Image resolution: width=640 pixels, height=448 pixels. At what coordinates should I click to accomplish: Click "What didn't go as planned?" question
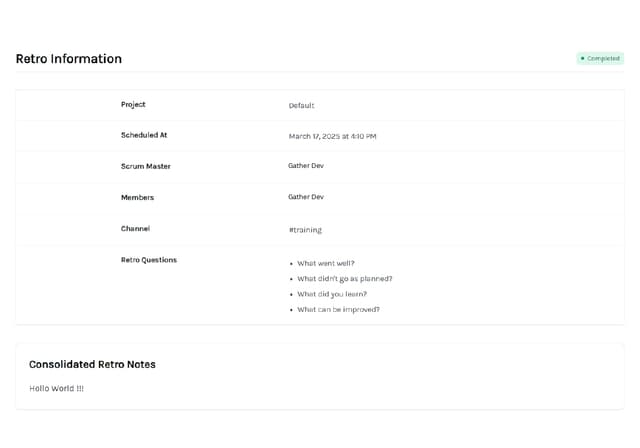click(345, 279)
